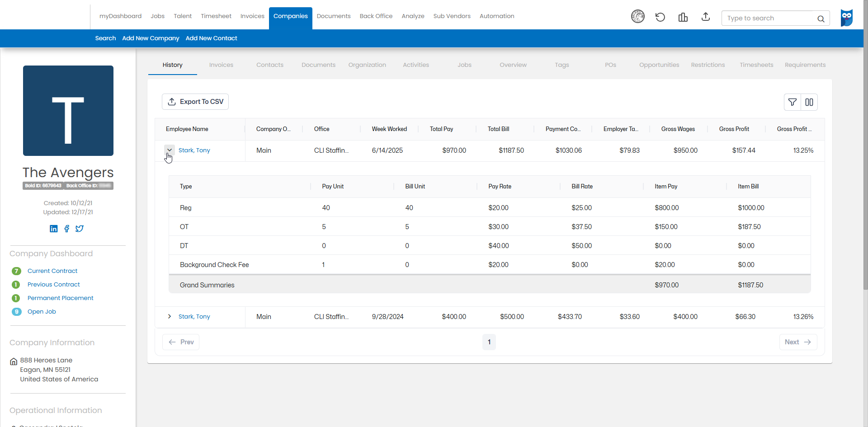
Task: Open the Current Contract link
Action: pos(52,271)
